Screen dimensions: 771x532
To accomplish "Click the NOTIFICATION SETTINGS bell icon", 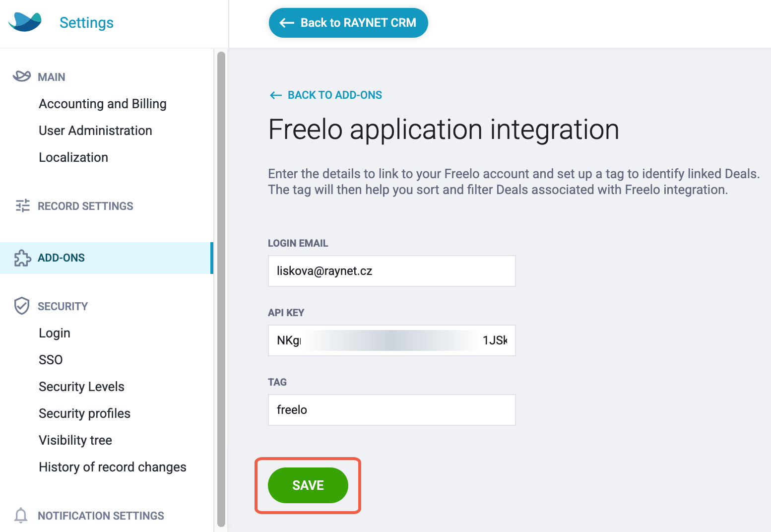I will pos(21,516).
